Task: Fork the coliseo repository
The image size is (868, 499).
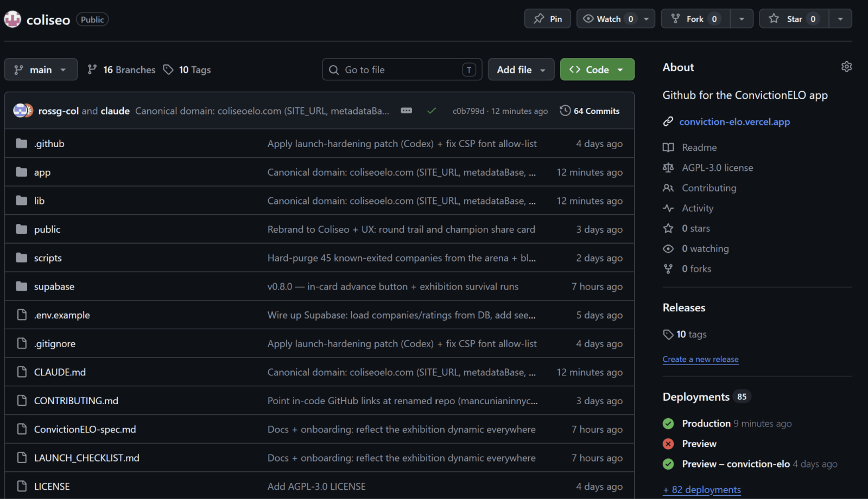Action: [x=695, y=19]
